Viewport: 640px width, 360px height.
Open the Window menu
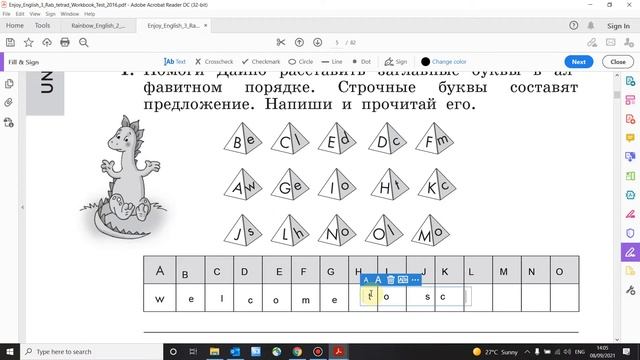point(69,13)
